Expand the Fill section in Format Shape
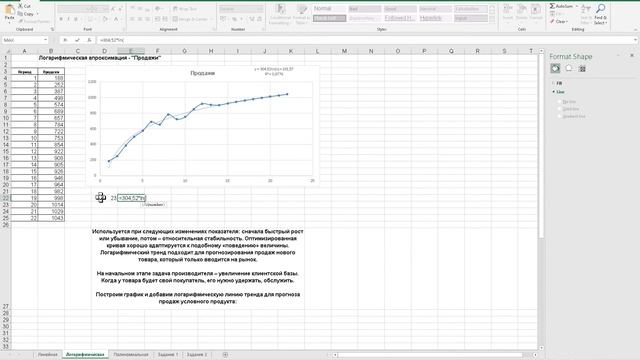The height and width of the screenshot is (360, 640). point(554,83)
